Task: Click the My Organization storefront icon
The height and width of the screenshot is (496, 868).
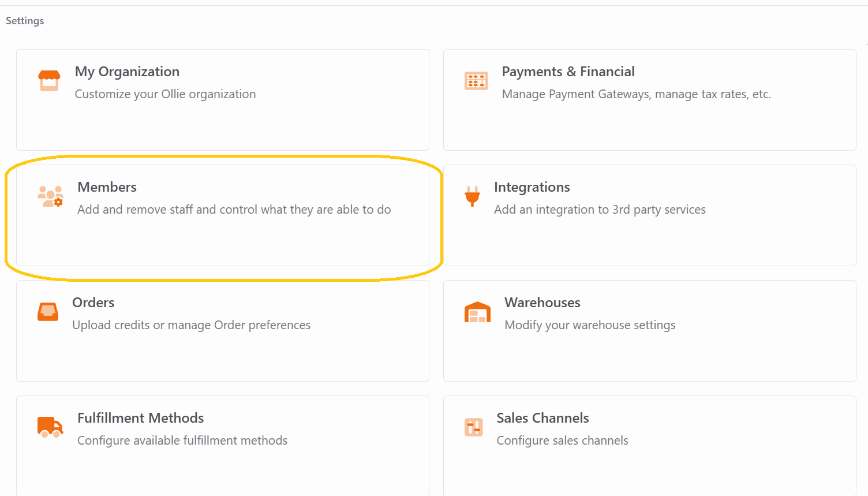Action: point(49,81)
